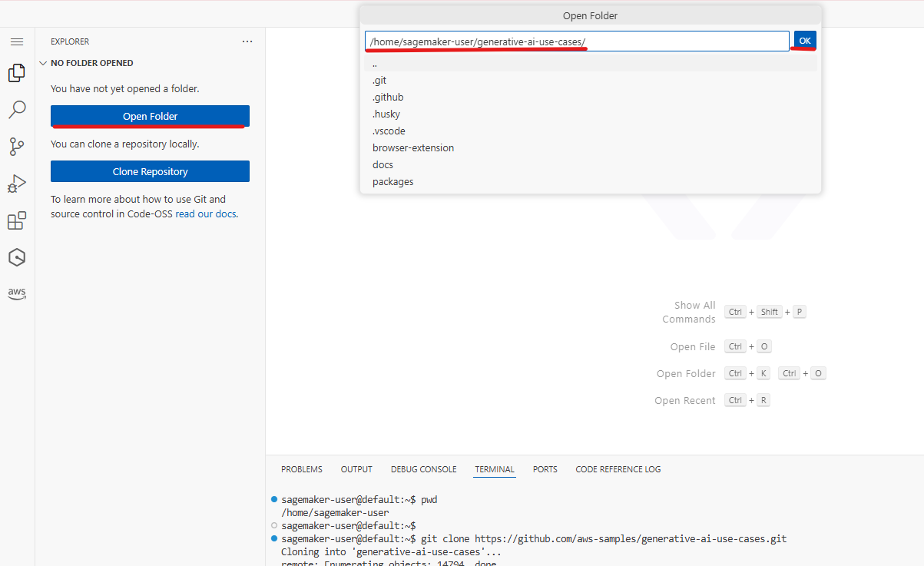The width and height of the screenshot is (924, 566).
Task: Click the Open Folder shortcut hint in the editor area
Action: (686, 373)
